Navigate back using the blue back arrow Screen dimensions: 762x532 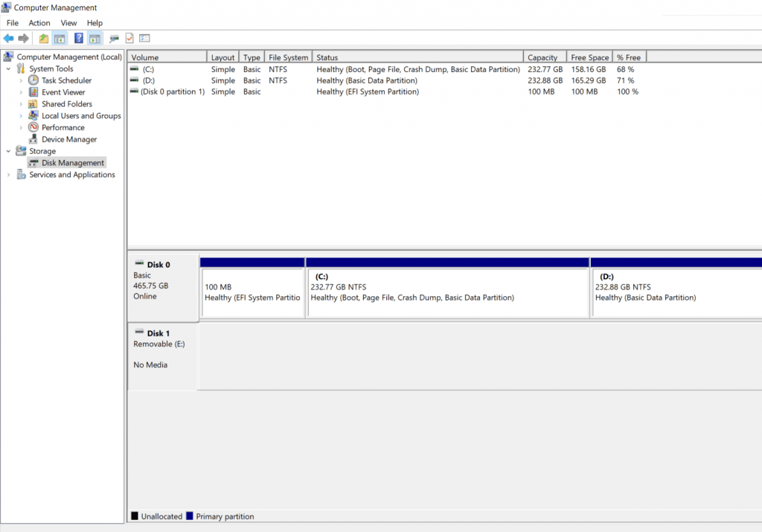pos(8,38)
